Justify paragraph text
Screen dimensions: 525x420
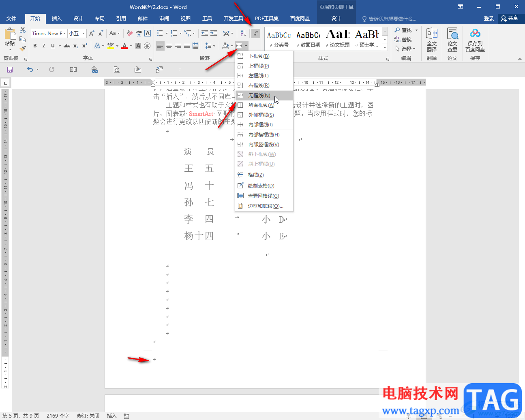pos(187,46)
